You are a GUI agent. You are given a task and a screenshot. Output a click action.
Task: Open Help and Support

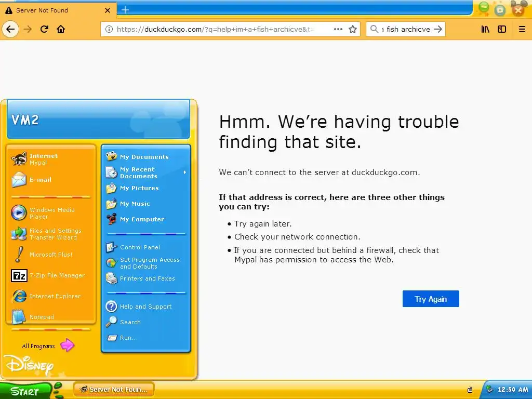(x=146, y=307)
